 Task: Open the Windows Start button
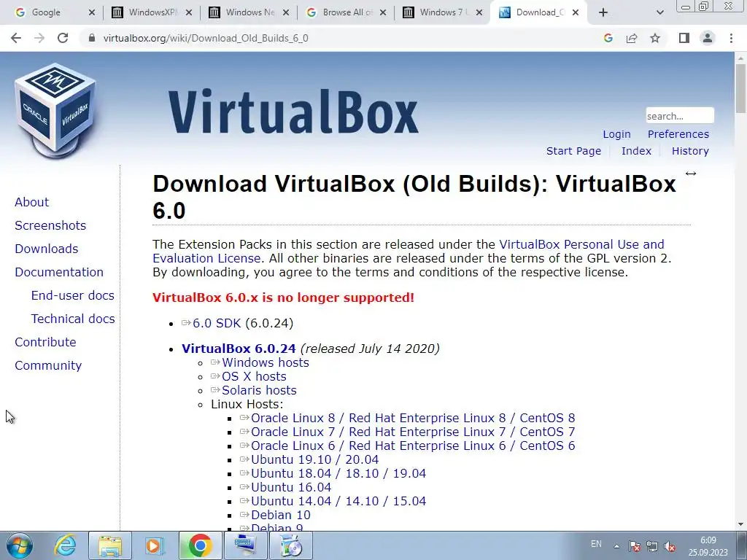(18, 545)
